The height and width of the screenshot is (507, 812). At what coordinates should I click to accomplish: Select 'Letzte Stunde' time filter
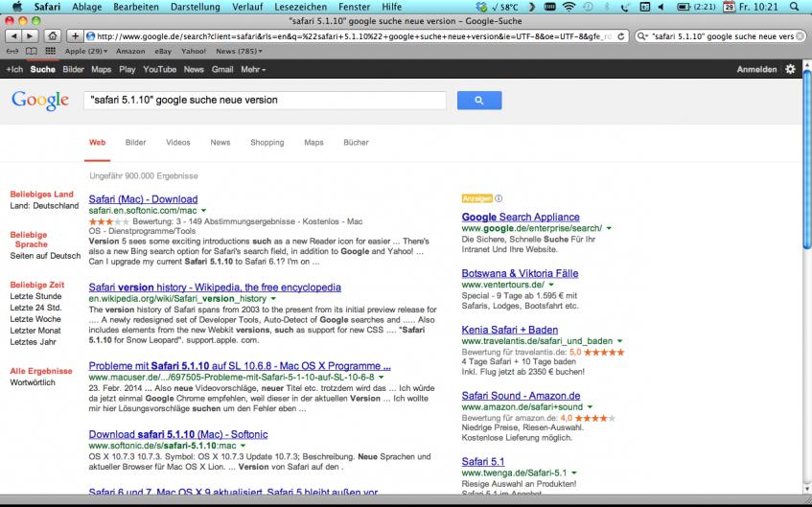point(35,296)
